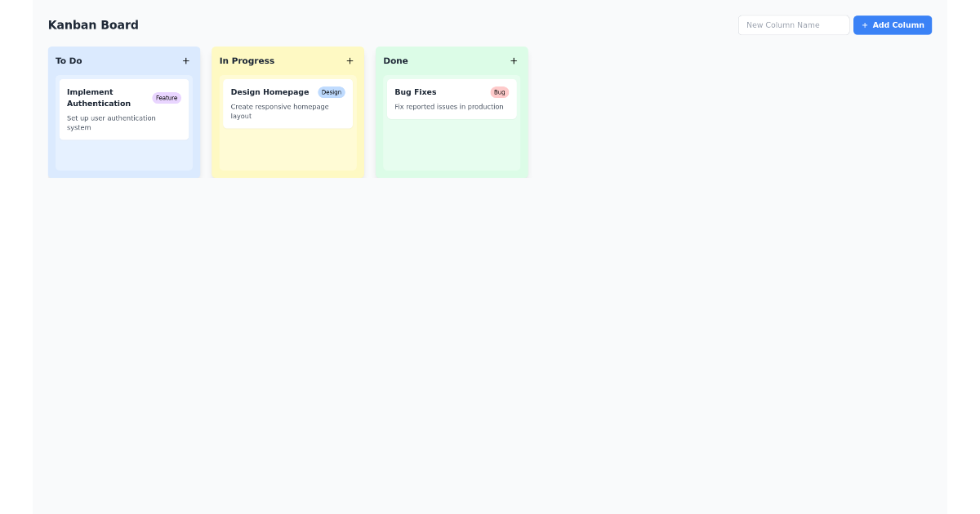Click the plus icon on the To Do column

(185, 60)
